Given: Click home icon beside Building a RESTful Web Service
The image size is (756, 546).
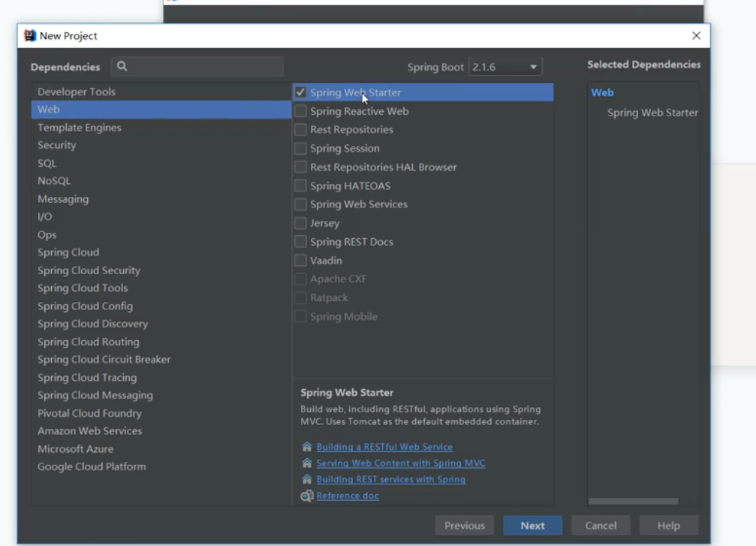Looking at the screenshot, I should [306, 447].
